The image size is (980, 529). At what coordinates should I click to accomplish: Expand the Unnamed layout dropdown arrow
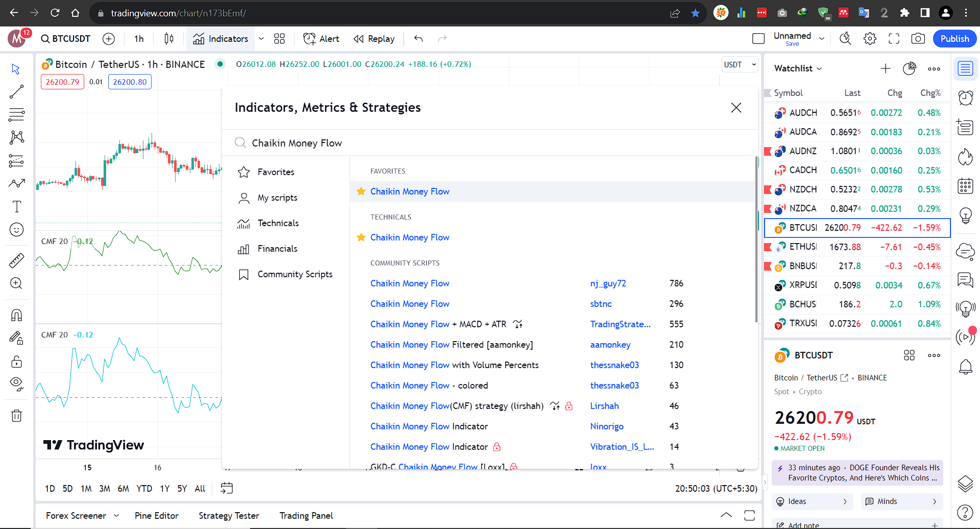click(822, 39)
